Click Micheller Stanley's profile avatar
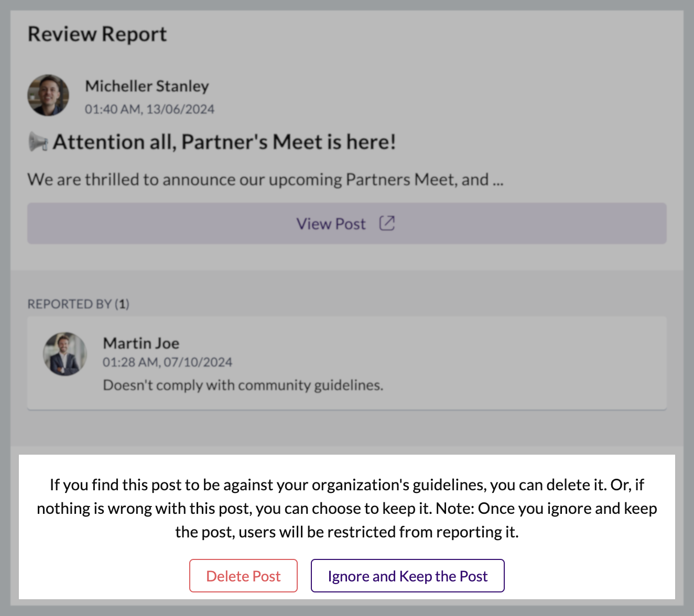This screenshot has height=616, width=694. [x=48, y=95]
